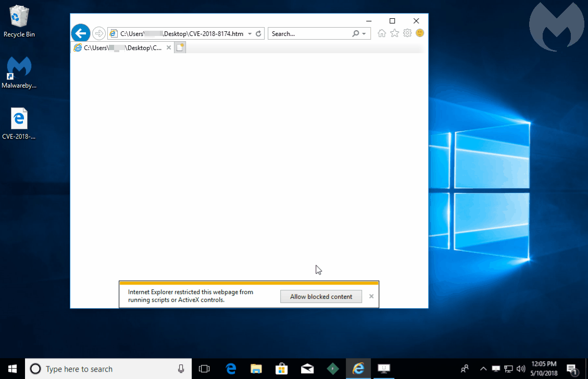Click the IE Forward arrow button
Viewport: 588px width, 379px height.
pyautogui.click(x=98, y=33)
